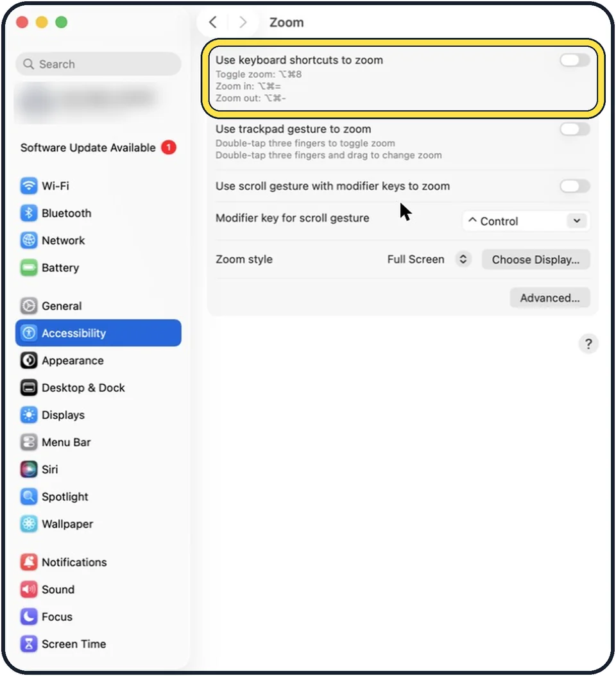
Task: Open Battery via its green icon
Action: (29, 267)
